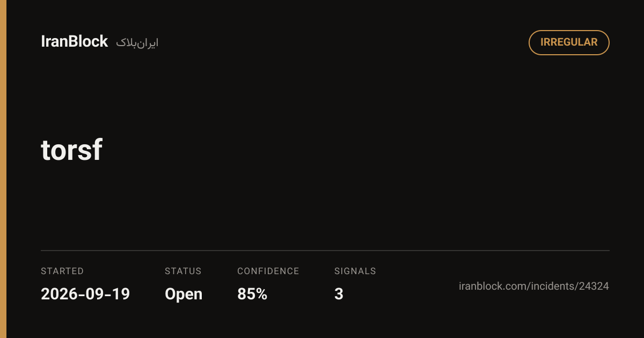644x338 pixels.
Task: Click the CONFIDENCE field label
Action: pyautogui.click(x=268, y=271)
